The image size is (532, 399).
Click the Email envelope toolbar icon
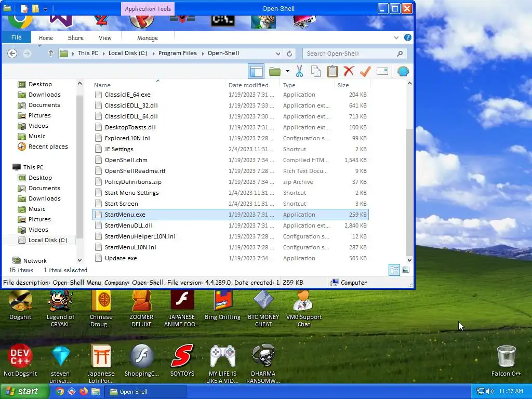tap(382, 72)
